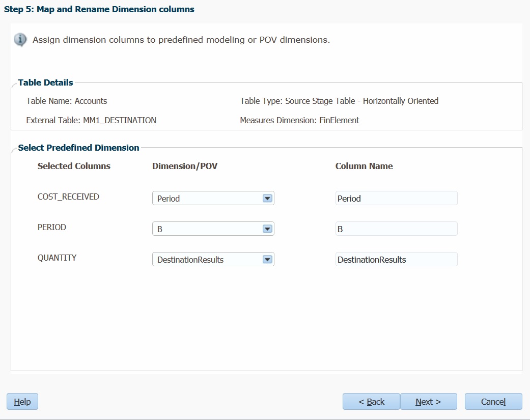Select the COST_RECEIVED column label
The image size is (530, 420).
click(68, 197)
